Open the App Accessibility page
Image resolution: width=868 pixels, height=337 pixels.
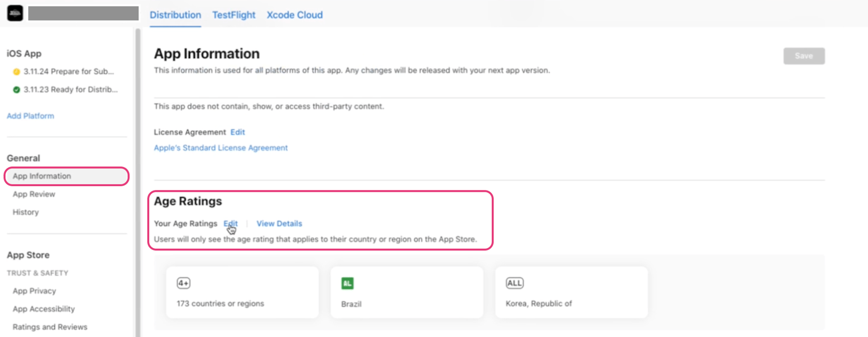pyautogui.click(x=44, y=309)
